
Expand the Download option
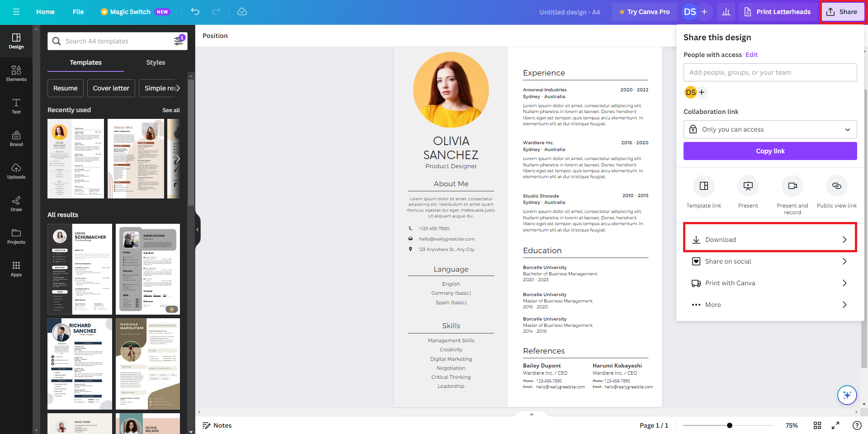[770, 240]
